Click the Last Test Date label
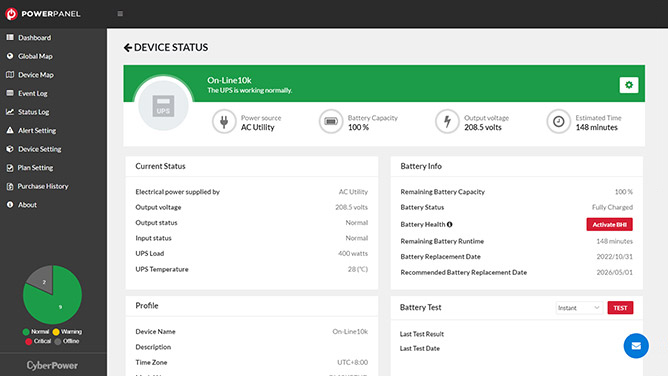The image size is (668, 376). coord(420,348)
